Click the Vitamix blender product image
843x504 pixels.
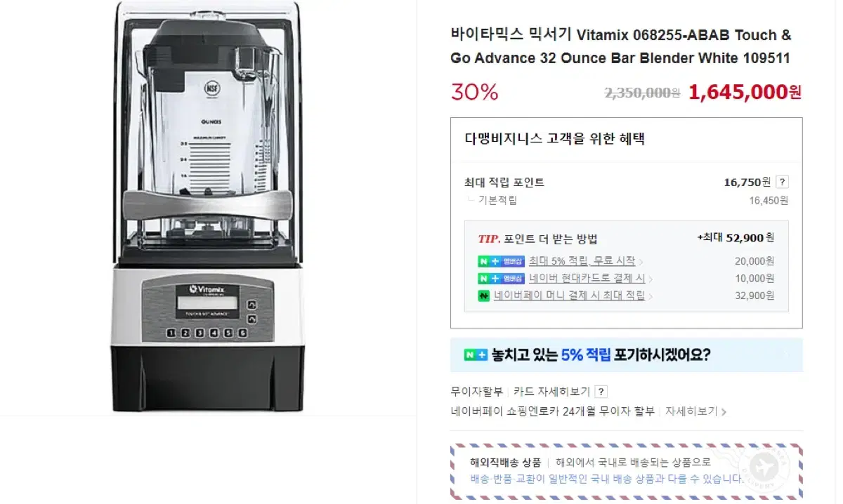(208, 207)
